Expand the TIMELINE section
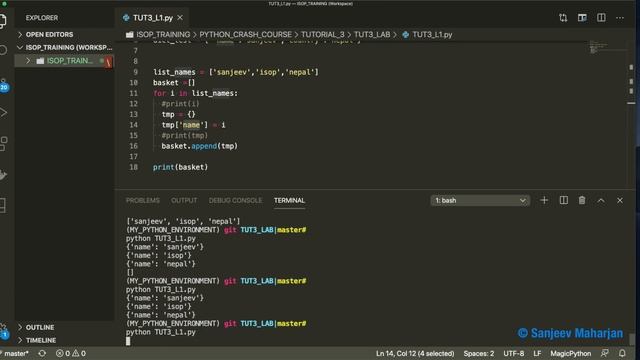This screenshot has height=360, width=640. point(41,340)
